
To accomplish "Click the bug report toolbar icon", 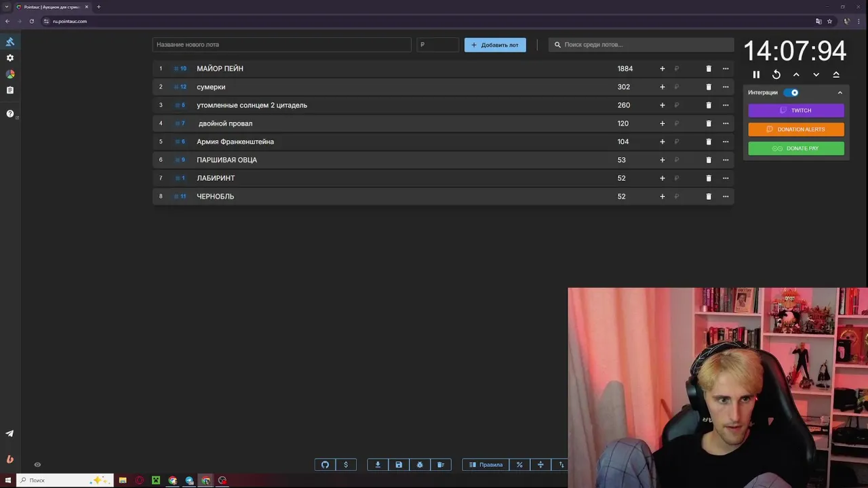I will pos(420,465).
